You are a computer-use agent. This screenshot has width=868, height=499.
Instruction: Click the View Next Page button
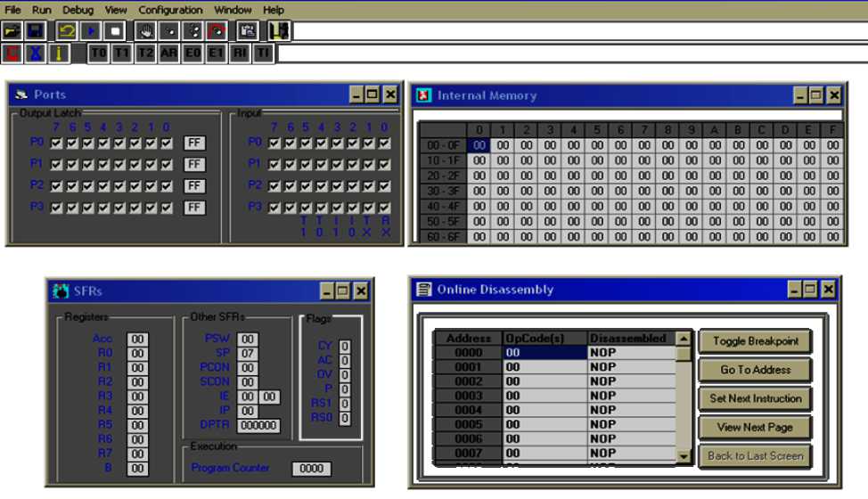click(755, 427)
